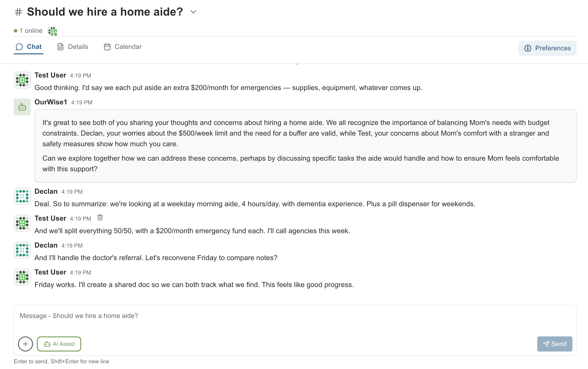Click the robot icon on AI Assist button
Image resolution: width=588 pixels, height=369 pixels.
(47, 344)
